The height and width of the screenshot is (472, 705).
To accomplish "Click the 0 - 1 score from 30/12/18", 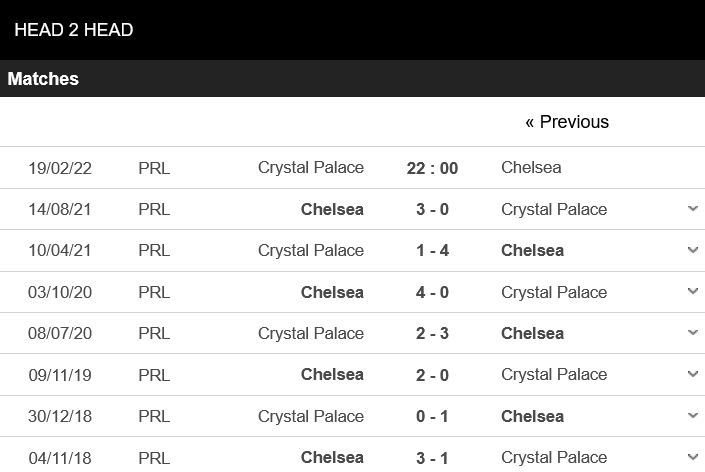I will 432,417.
